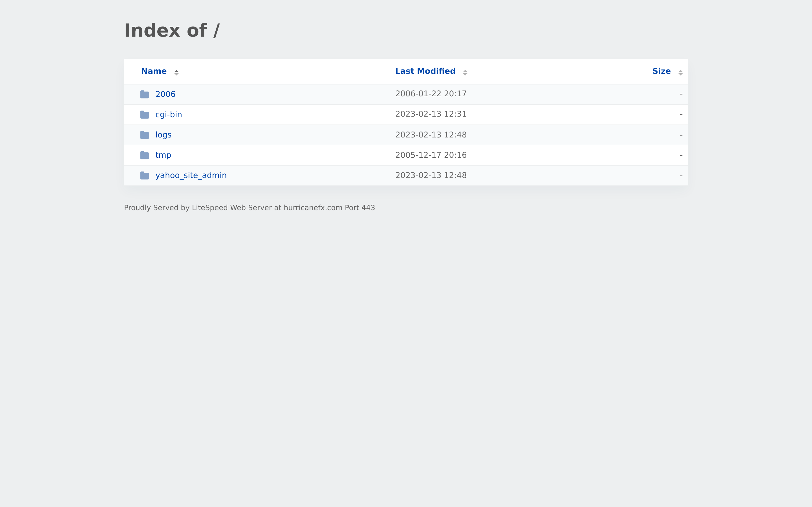The height and width of the screenshot is (507, 812).
Task: Sort the listing by Size header
Action: 661,71
